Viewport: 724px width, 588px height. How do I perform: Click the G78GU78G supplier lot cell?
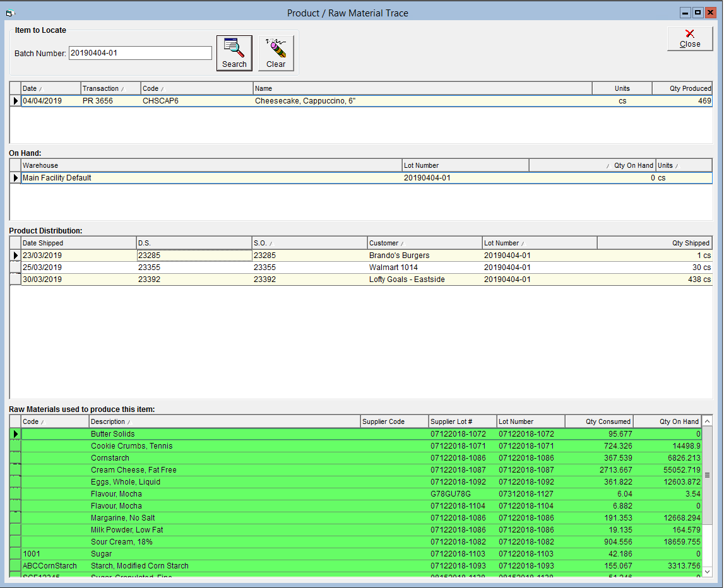click(x=463, y=494)
